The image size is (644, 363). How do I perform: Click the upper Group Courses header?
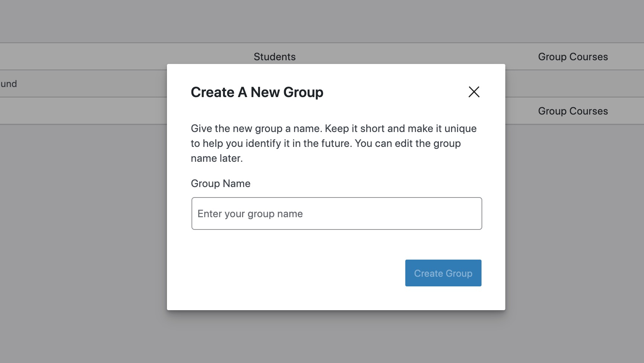[573, 57]
